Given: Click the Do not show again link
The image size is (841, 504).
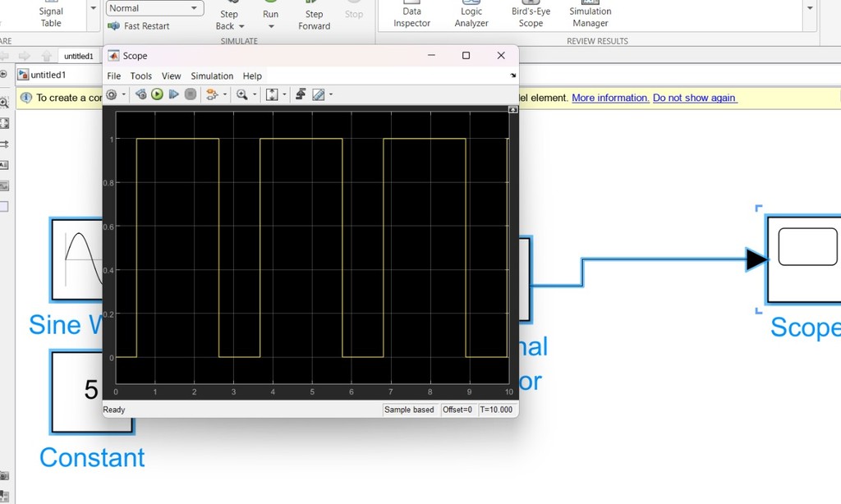Looking at the screenshot, I should [x=695, y=98].
